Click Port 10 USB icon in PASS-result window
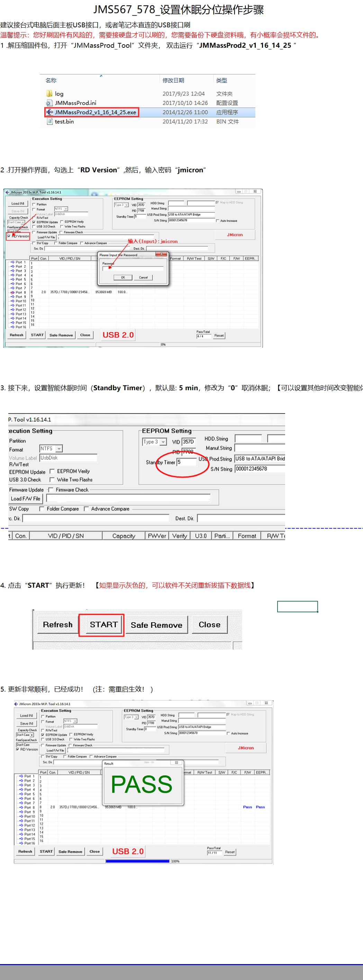This screenshot has width=363, height=980. coord(21,816)
